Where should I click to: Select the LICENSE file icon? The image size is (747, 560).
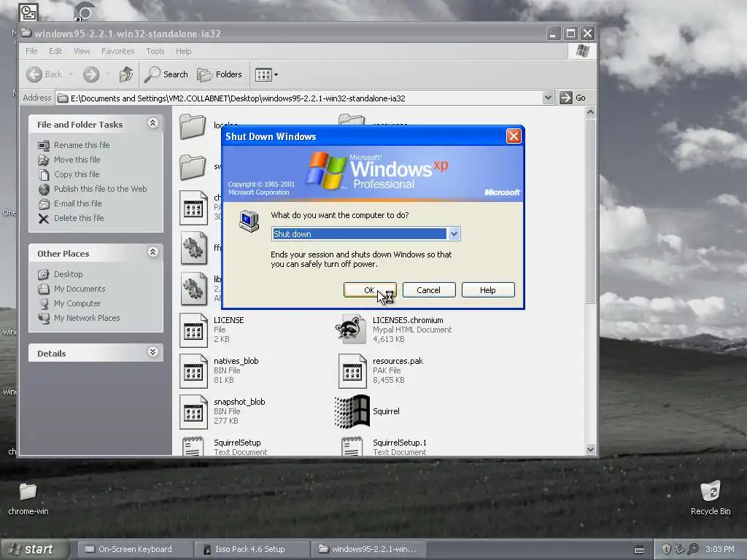tap(194, 330)
